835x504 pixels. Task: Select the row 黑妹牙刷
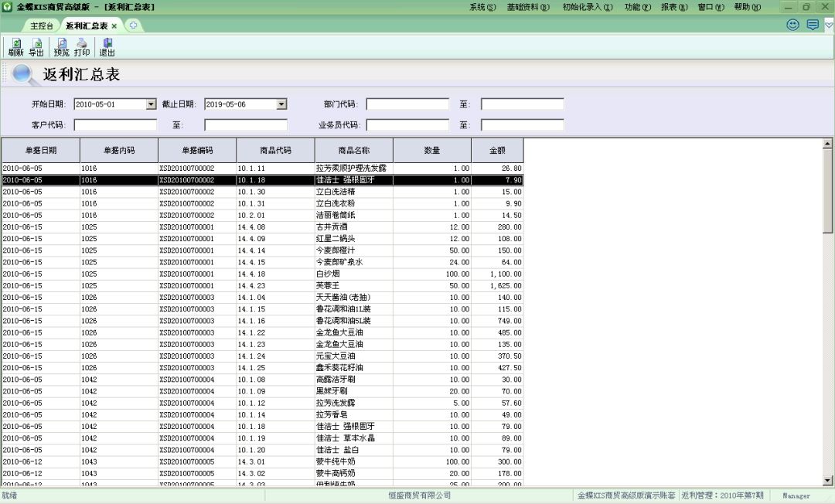coord(263,391)
